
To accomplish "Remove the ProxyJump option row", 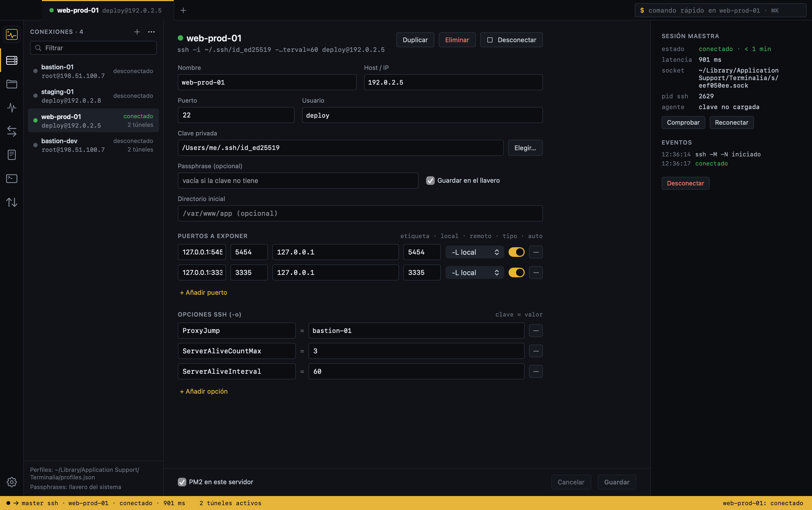I will 536,331.
